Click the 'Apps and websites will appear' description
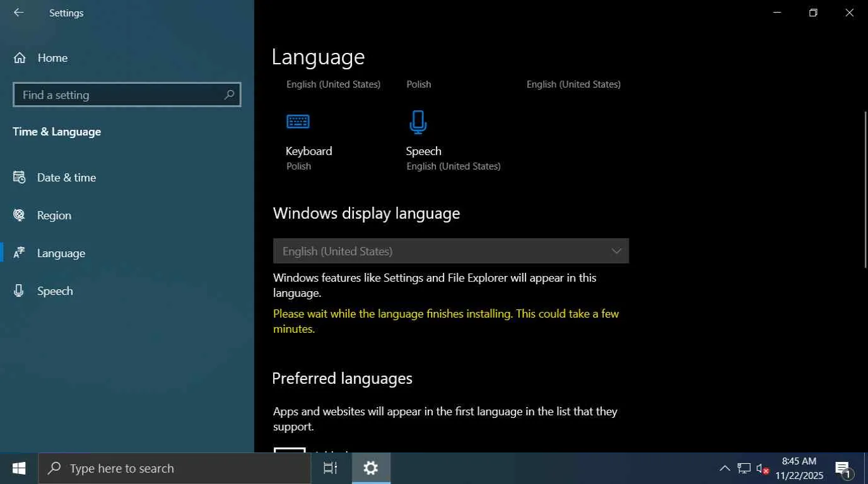 [445, 419]
